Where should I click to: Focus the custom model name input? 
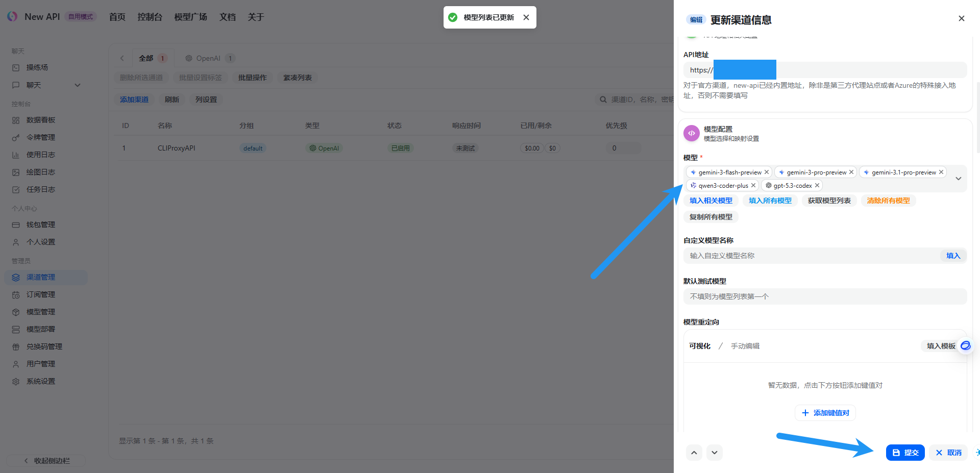click(812, 256)
